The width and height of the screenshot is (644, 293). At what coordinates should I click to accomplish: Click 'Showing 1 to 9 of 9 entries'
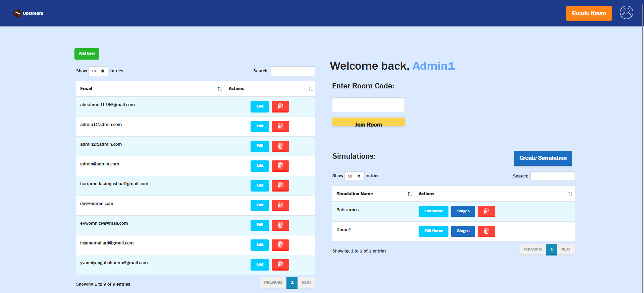(103, 284)
